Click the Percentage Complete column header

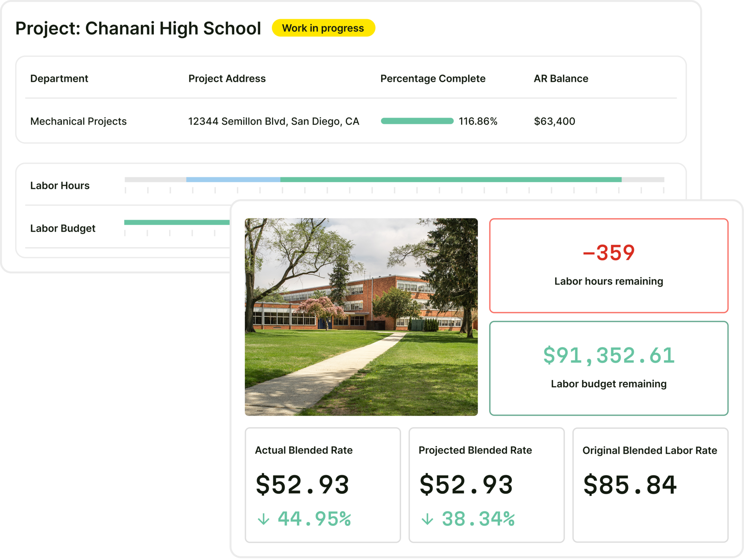tap(432, 78)
